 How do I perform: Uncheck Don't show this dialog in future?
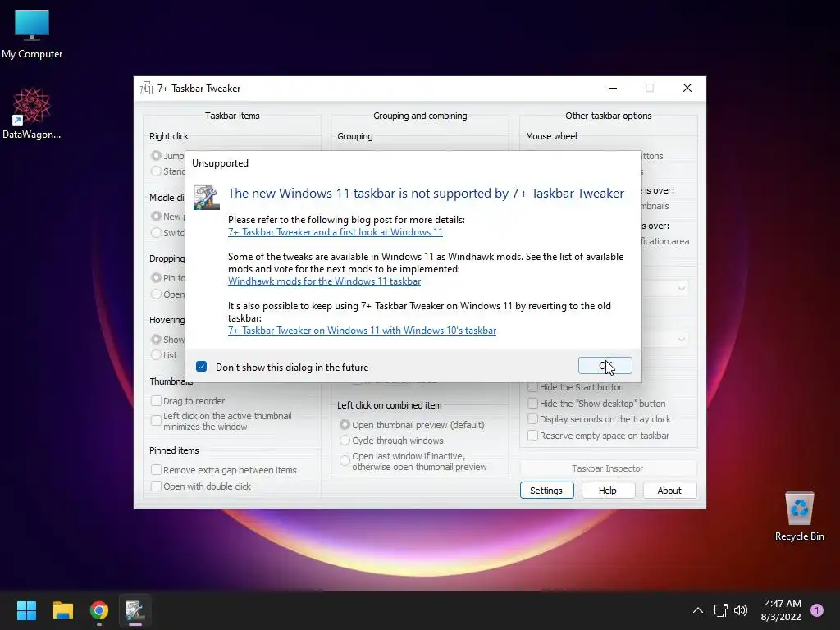tap(202, 367)
